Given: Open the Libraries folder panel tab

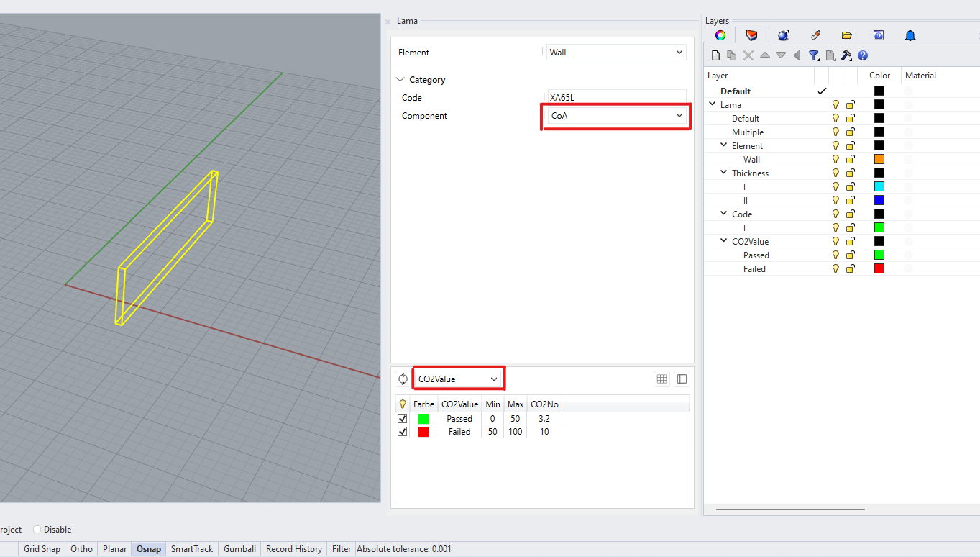Looking at the screenshot, I should coord(846,35).
